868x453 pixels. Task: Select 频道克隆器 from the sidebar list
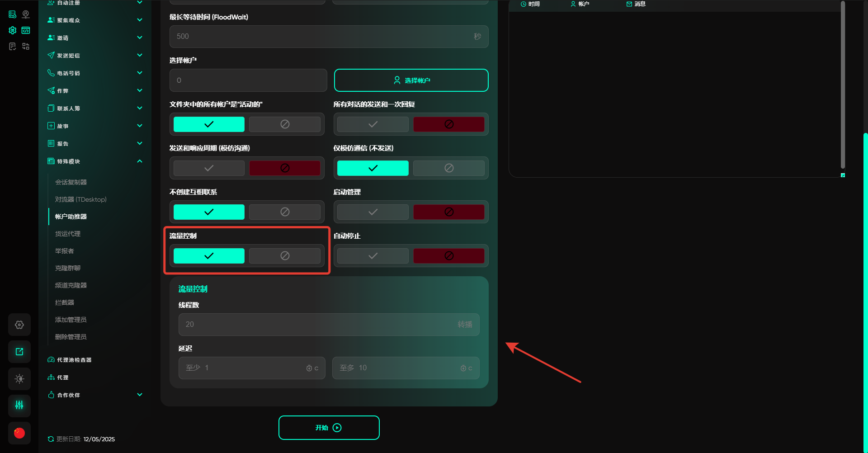71,285
